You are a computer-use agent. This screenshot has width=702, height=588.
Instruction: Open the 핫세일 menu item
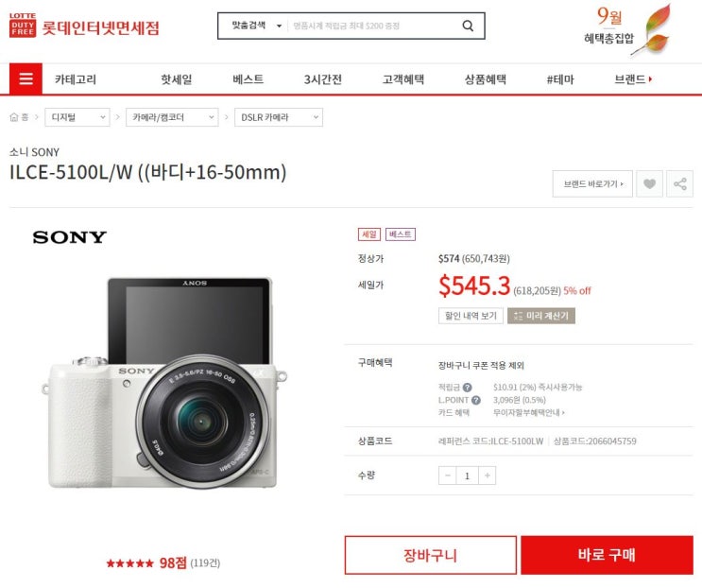coord(177,79)
